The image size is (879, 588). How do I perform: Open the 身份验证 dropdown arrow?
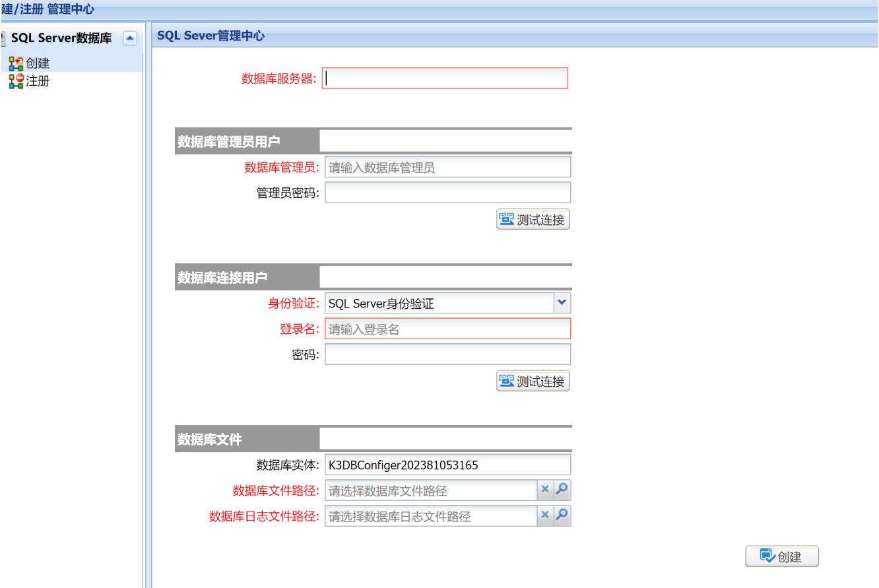(x=562, y=302)
